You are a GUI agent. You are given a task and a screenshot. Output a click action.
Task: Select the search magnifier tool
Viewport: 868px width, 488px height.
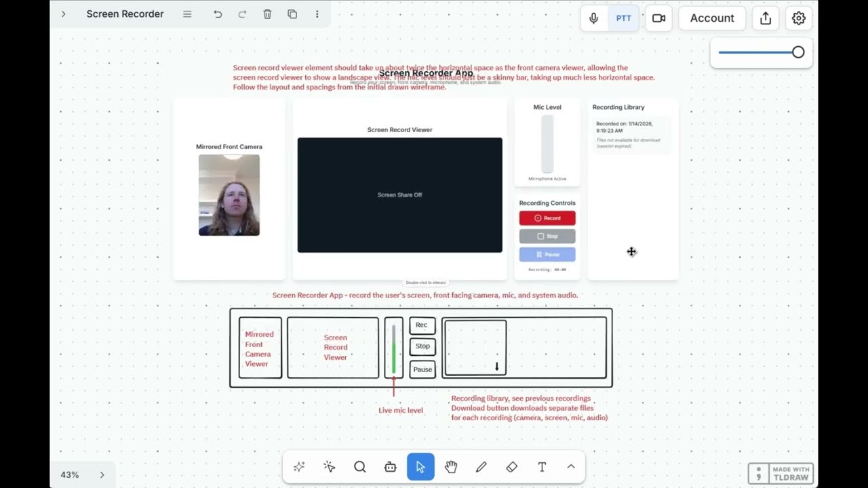360,467
